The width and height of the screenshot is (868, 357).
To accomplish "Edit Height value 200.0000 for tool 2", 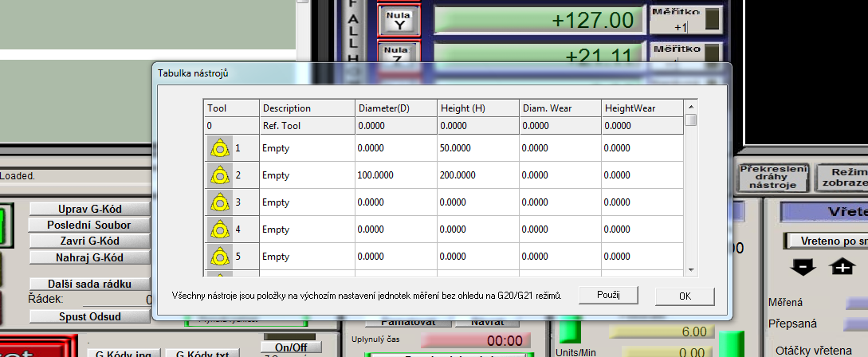I will tap(477, 175).
